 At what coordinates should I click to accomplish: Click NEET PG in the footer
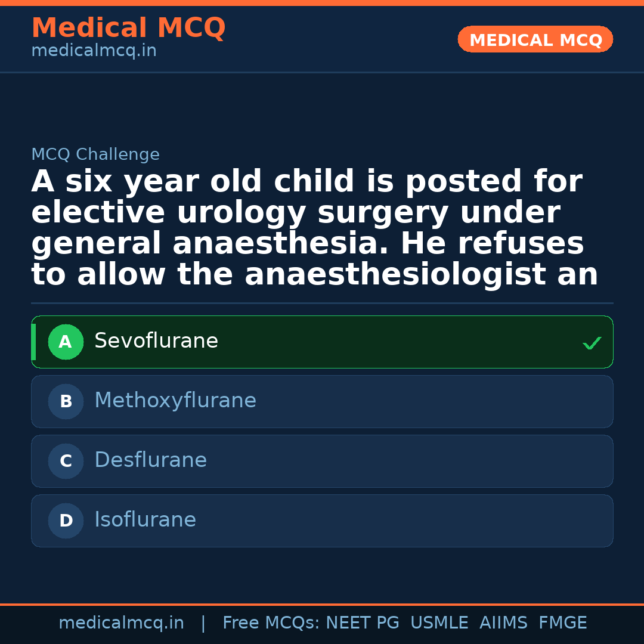[x=362, y=622]
